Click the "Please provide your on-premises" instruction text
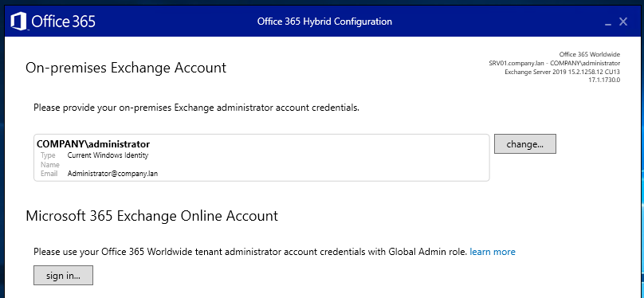 click(x=196, y=108)
